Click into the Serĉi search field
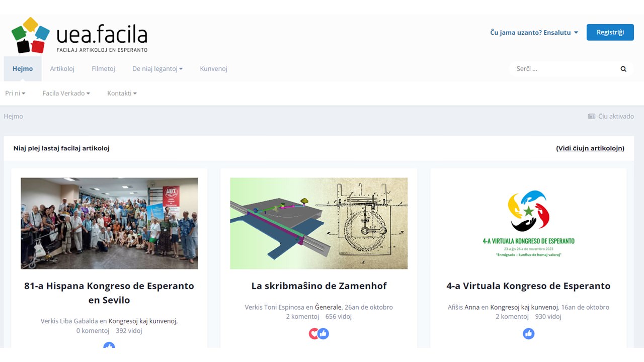 point(563,69)
